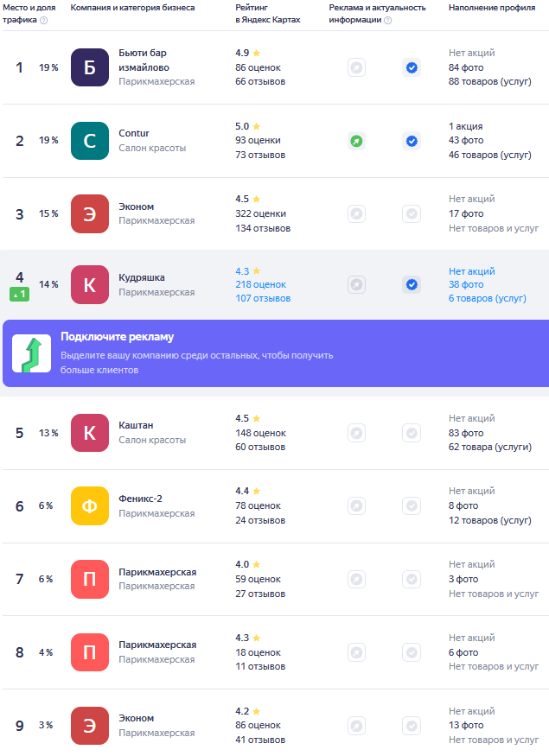549x756 pixels.
Task: Click the 18 оценок text
Action: pyautogui.click(x=259, y=652)
